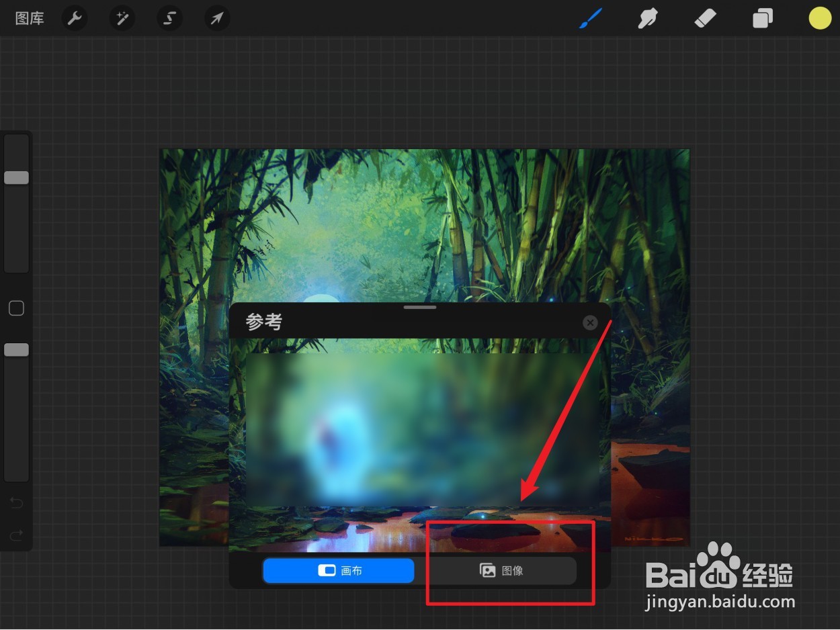The height and width of the screenshot is (630, 840).
Task: Switch reference to 画布 canvas tab
Action: pos(339,571)
